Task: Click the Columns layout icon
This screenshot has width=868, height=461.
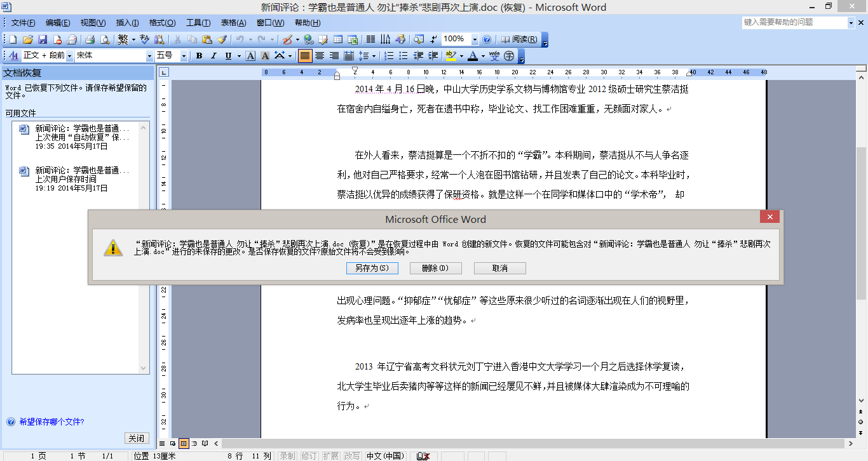Action: [x=370, y=39]
